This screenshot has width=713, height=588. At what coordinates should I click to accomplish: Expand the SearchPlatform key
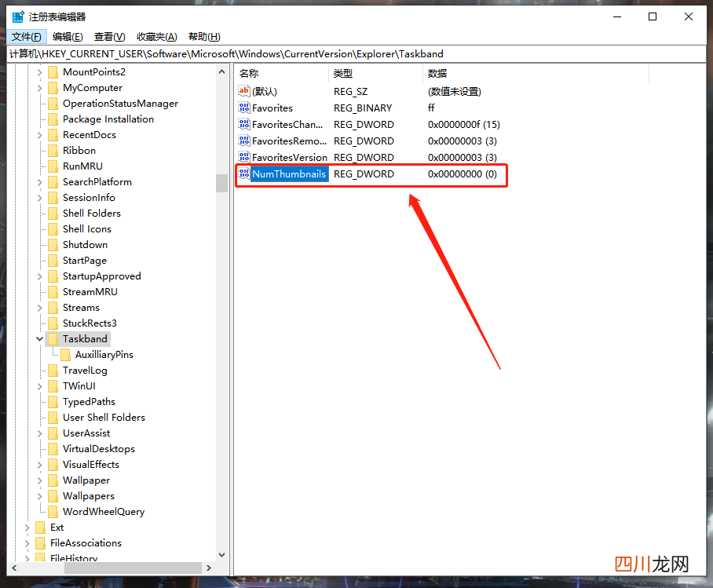[39, 182]
